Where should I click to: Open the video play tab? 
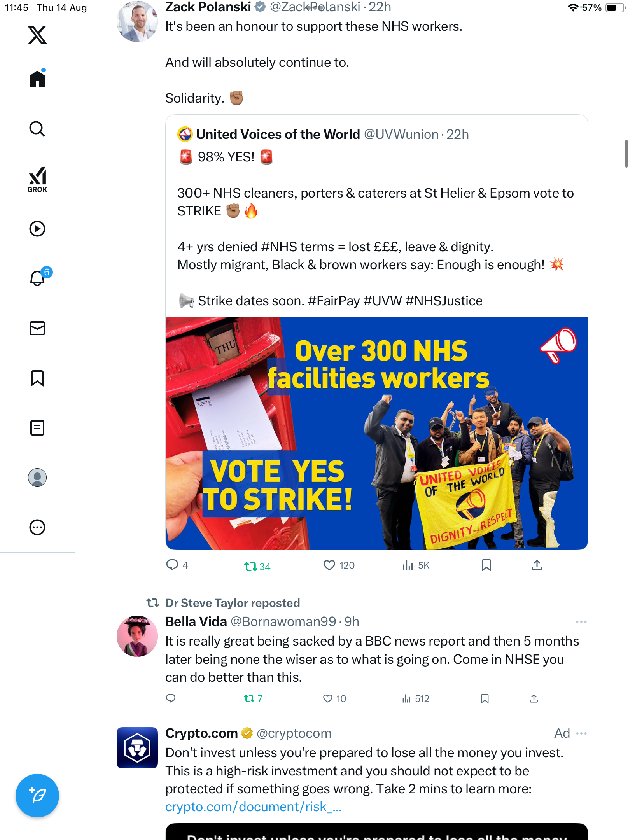pyautogui.click(x=37, y=229)
